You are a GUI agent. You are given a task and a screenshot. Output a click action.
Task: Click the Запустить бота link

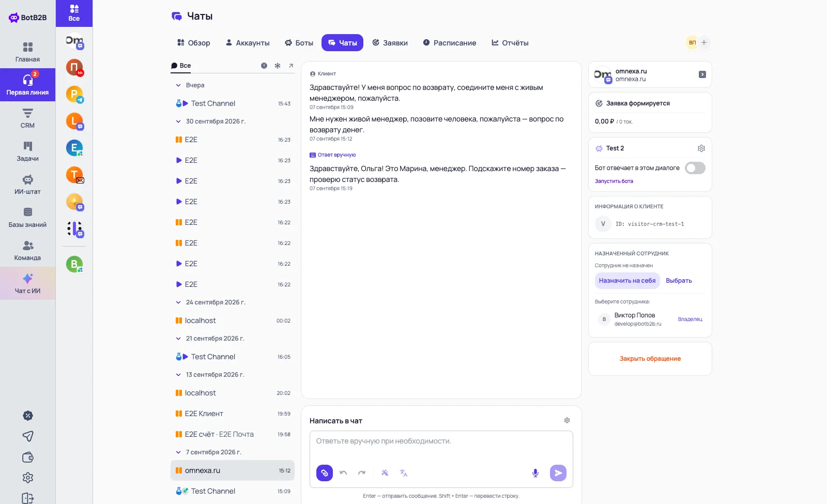point(614,181)
